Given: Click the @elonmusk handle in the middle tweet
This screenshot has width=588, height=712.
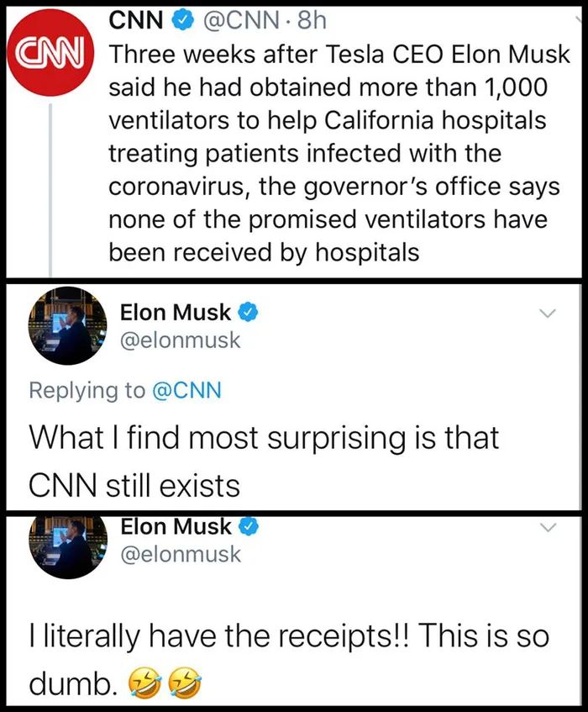Looking at the screenshot, I should point(181,340).
